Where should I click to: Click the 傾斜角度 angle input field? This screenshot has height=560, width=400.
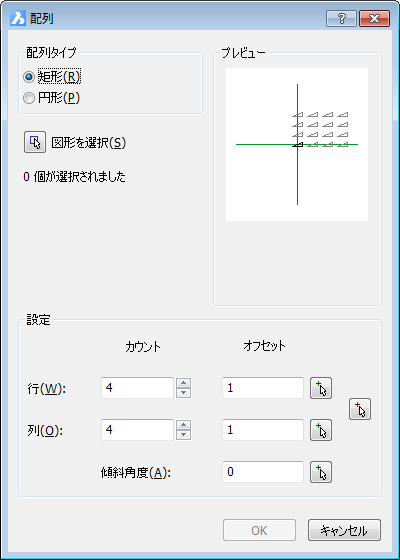[x=263, y=472]
